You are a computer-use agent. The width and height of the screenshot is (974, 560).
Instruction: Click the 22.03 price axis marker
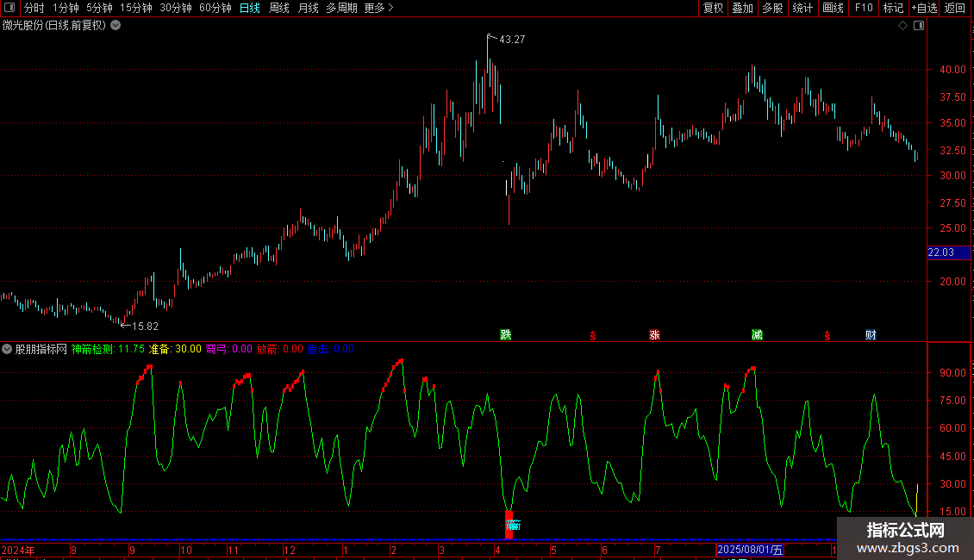tap(948, 252)
